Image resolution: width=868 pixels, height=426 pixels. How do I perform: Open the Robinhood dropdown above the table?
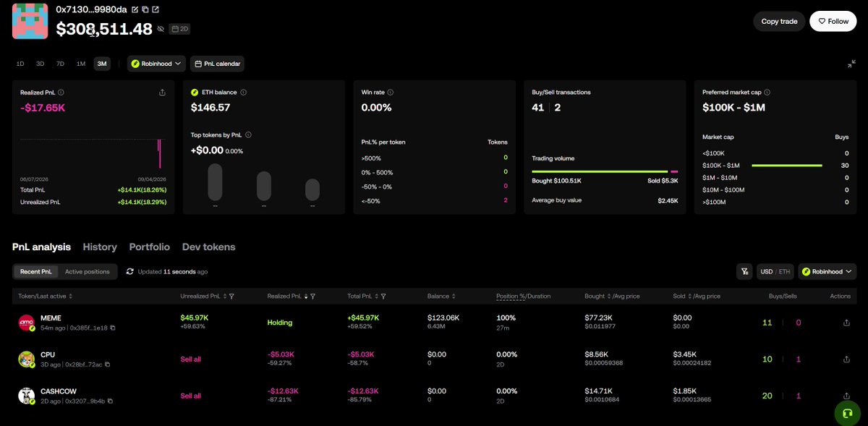point(827,271)
